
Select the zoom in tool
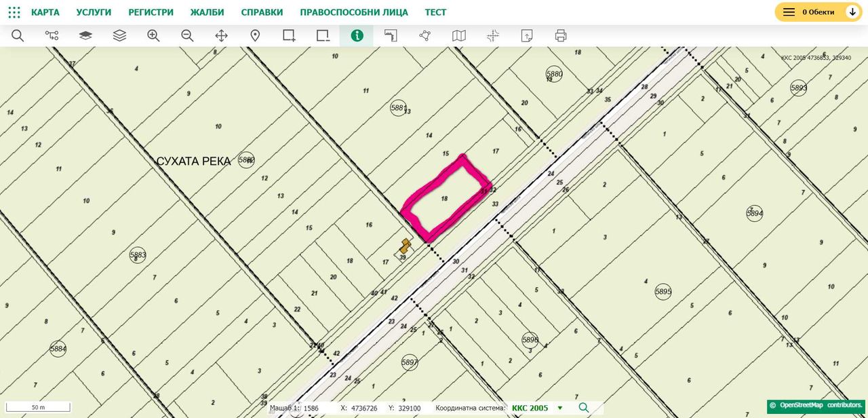153,36
